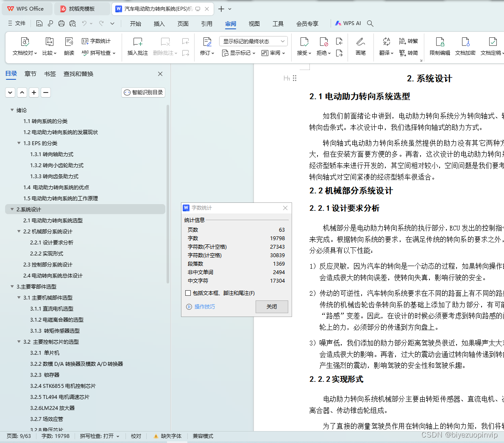Image resolution: width=504 pixels, height=443 pixels.
Task: Collapse the 2.系统设计 outline node
Action: 12,210
